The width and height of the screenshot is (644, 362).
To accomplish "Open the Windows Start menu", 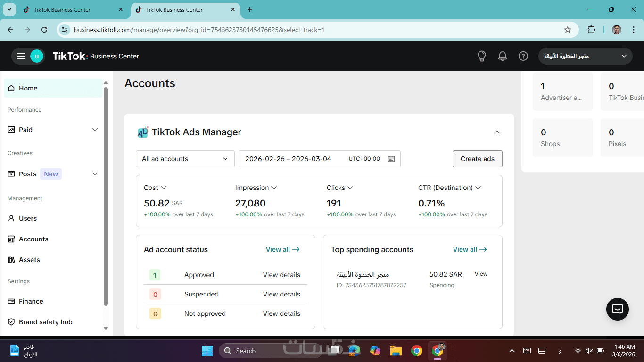I will 207,351.
